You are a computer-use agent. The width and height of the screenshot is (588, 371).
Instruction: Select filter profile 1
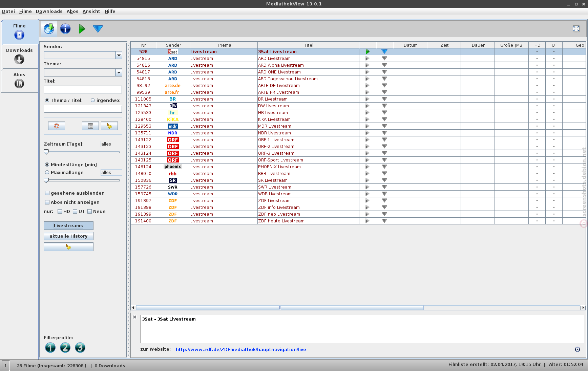pos(50,347)
